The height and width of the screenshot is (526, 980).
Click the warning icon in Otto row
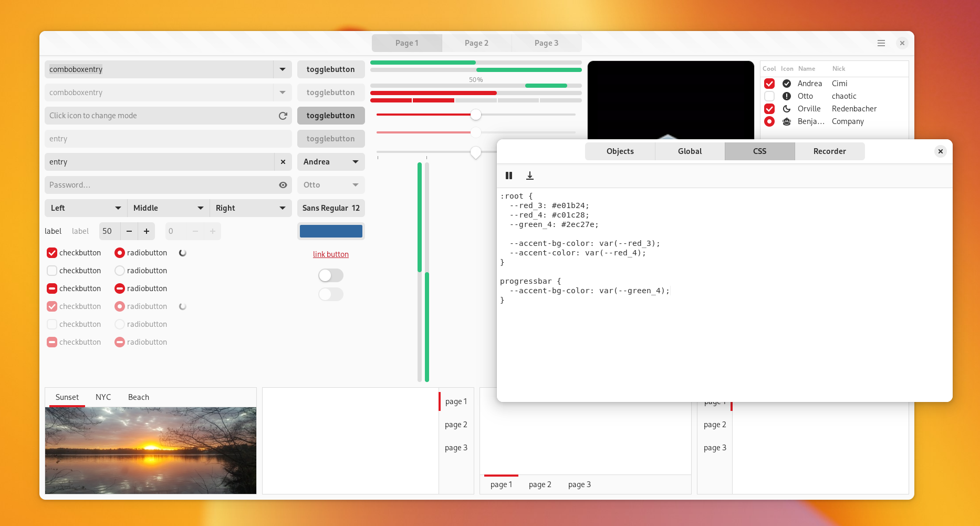[787, 96]
